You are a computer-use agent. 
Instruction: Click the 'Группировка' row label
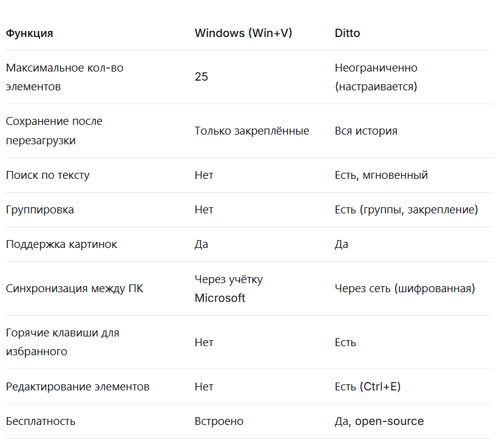point(39,210)
